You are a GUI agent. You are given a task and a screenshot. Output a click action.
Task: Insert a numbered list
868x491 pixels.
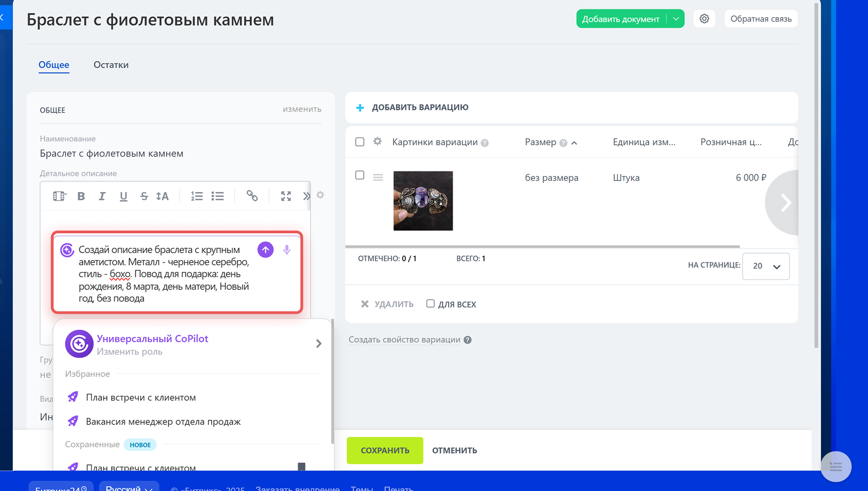197,196
